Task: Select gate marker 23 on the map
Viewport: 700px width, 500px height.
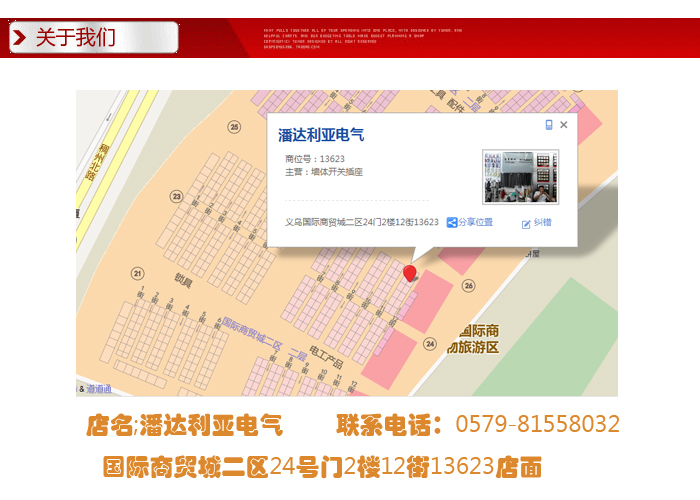Action: point(177,197)
